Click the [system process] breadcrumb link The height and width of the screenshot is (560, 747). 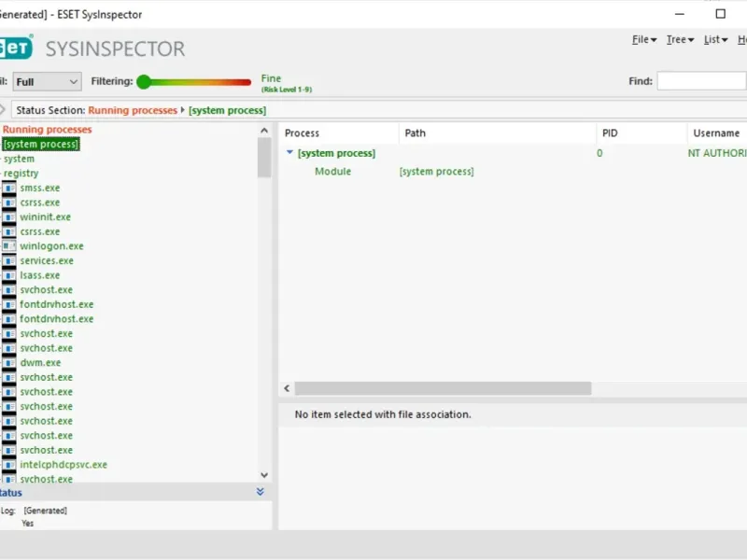[227, 110]
